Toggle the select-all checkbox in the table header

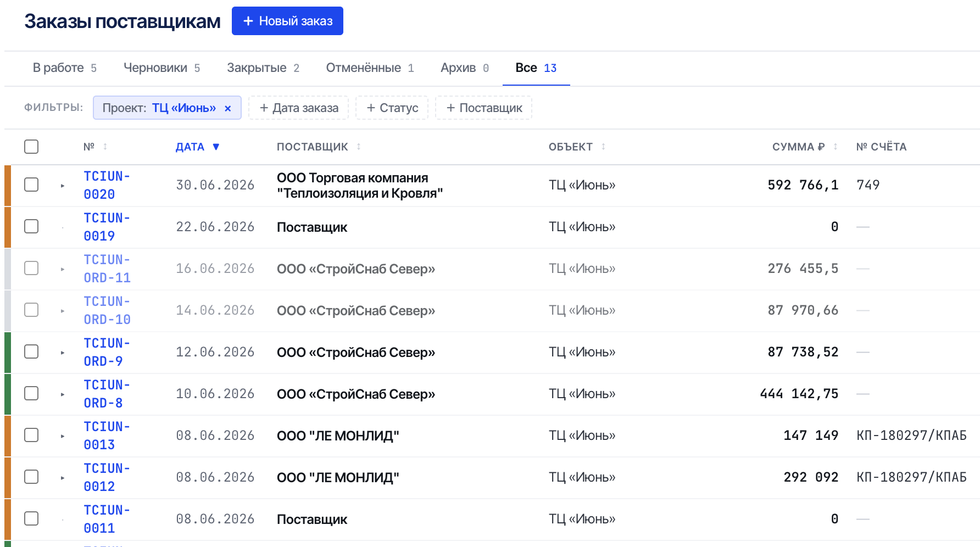[31, 147]
